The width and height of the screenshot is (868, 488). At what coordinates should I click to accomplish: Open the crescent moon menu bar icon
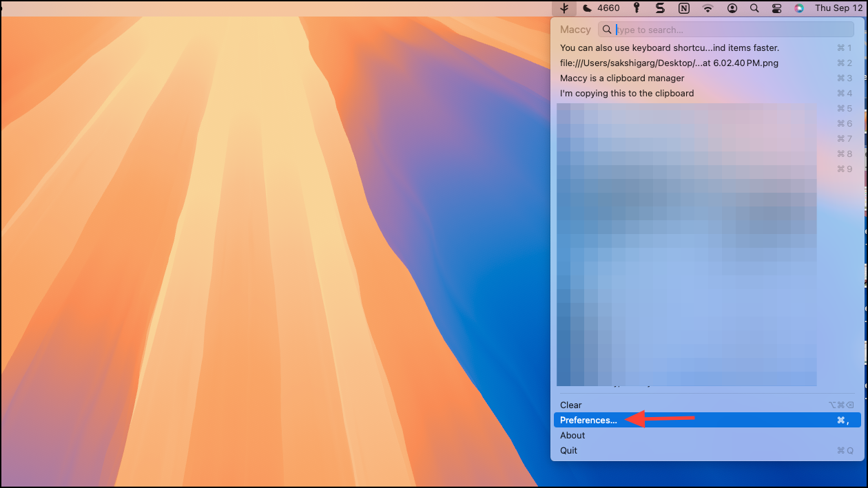click(587, 8)
